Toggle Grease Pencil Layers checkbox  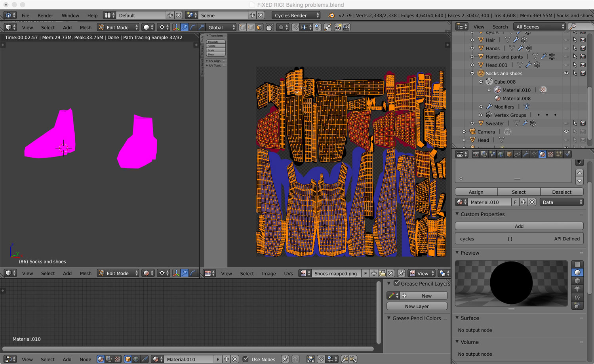tap(396, 283)
